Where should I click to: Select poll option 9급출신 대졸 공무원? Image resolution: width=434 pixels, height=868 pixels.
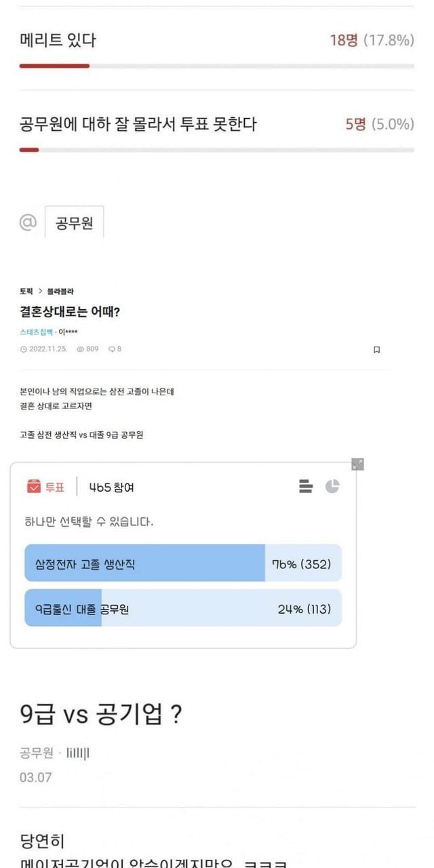point(182,608)
